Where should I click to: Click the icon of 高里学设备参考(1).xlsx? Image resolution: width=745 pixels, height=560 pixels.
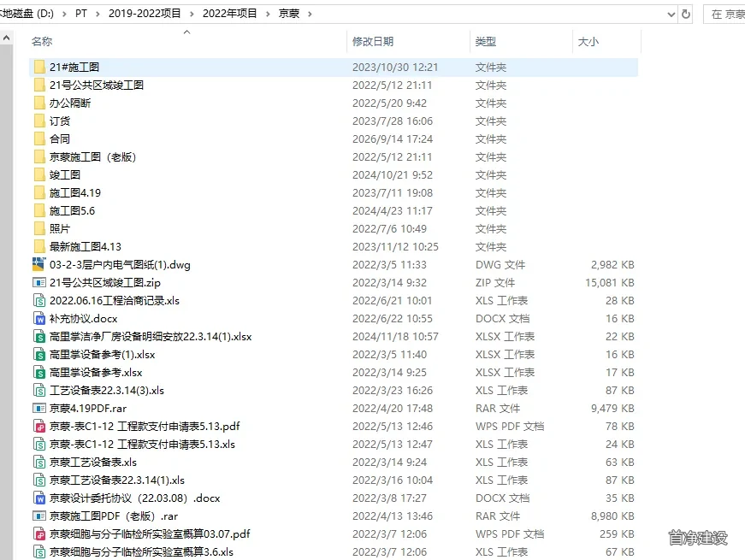click(39, 354)
